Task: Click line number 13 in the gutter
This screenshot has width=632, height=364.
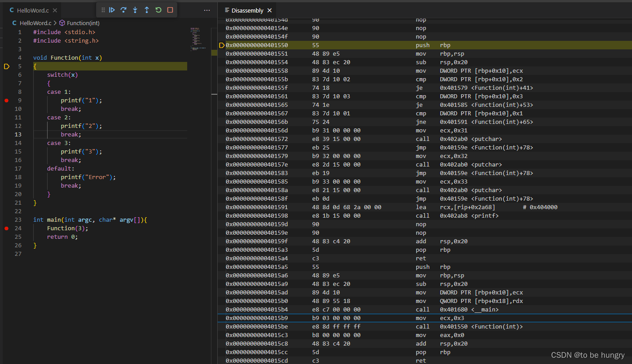Action: tap(18, 135)
